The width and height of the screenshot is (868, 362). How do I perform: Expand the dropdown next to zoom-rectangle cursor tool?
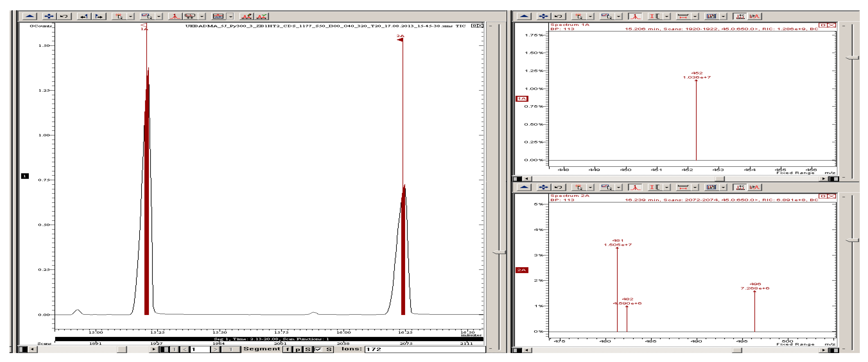pyautogui.click(x=159, y=16)
